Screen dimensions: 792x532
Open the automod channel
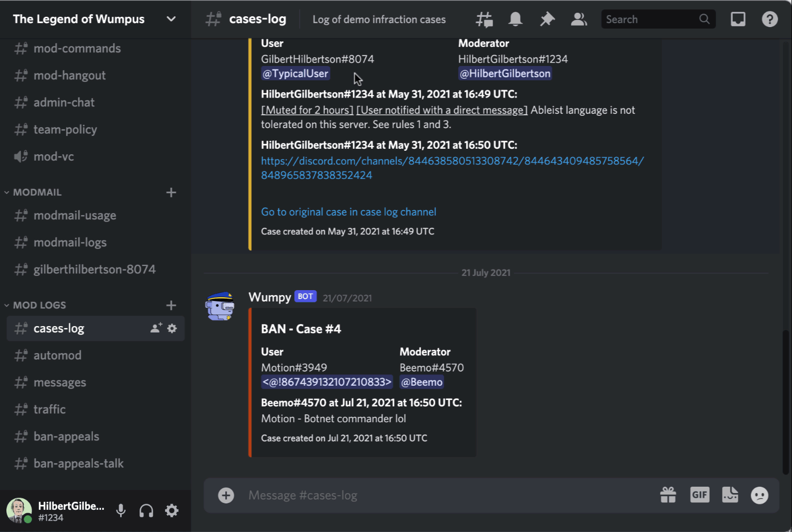pyautogui.click(x=96, y=355)
